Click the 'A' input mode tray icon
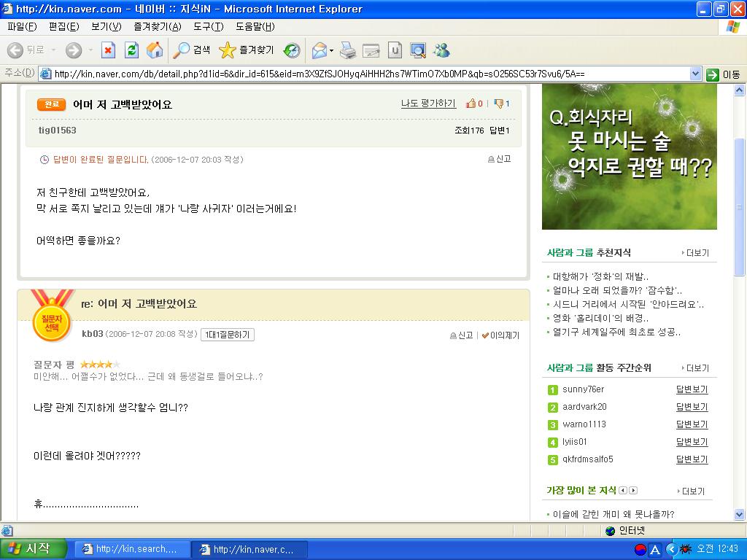The width and height of the screenshot is (747, 560). point(655,550)
